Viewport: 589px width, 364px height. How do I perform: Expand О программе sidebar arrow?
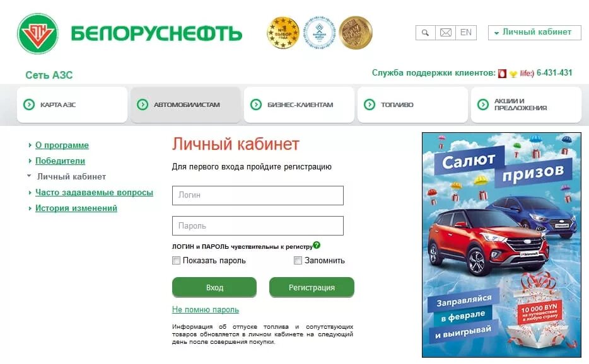click(x=30, y=145)
